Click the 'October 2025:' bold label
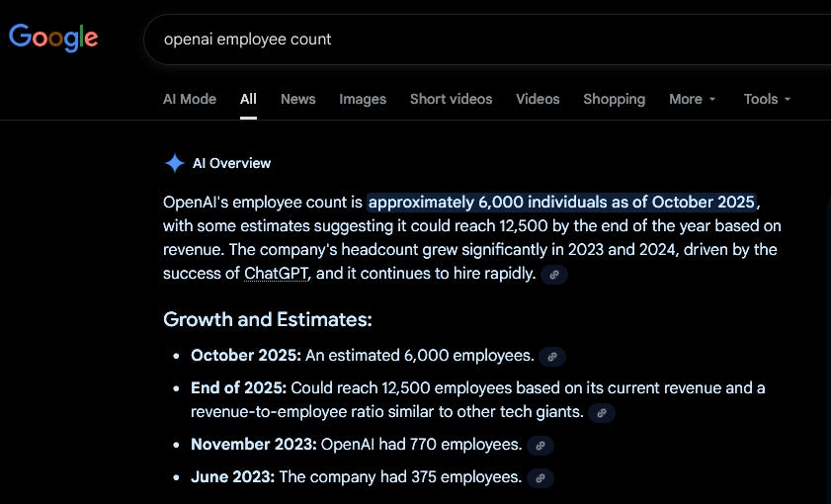This screenshot has width=831, height=504. 246,355
